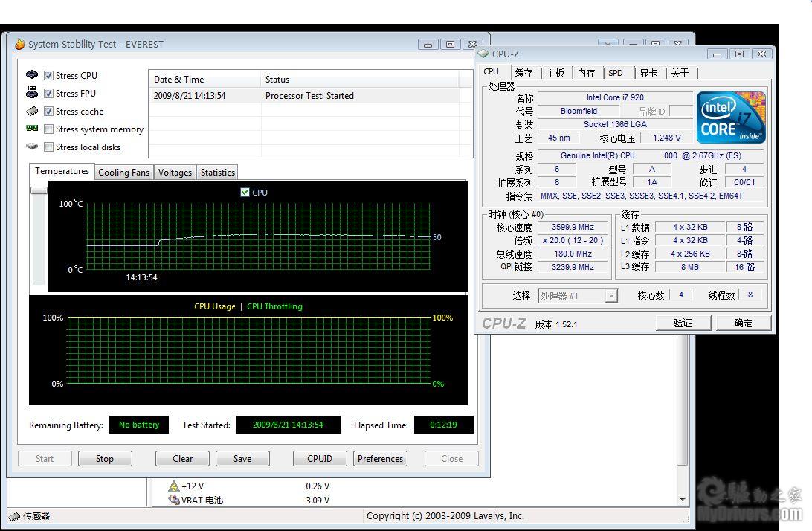Click the Intel Core i7 920 name field
The image size is (812, 531).
point(615,97)
